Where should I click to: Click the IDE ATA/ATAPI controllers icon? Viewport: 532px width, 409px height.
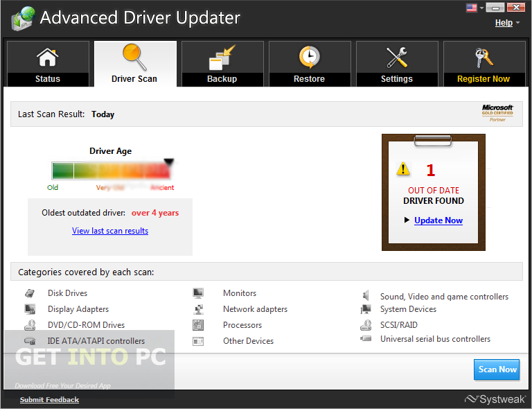(x=30, y=340)
